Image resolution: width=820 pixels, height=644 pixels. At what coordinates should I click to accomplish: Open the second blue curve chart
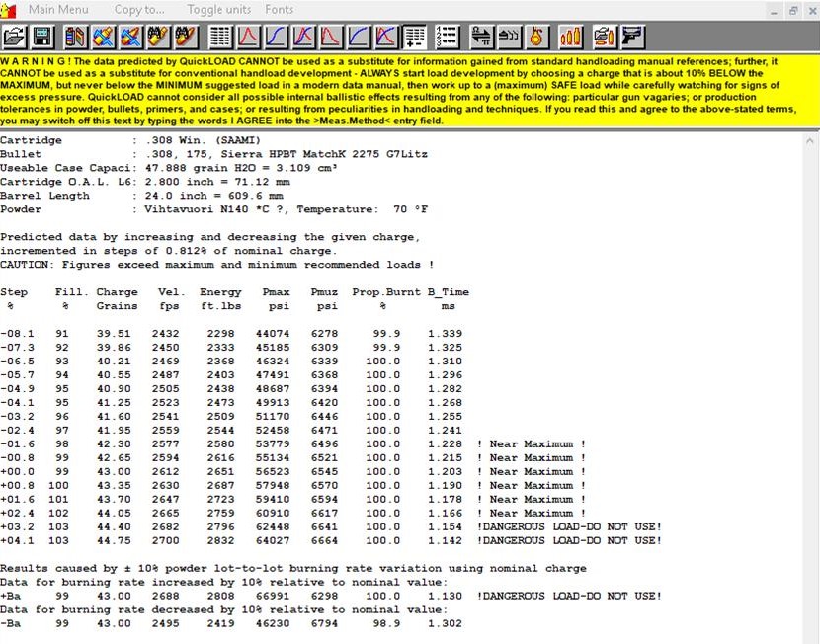359,38
